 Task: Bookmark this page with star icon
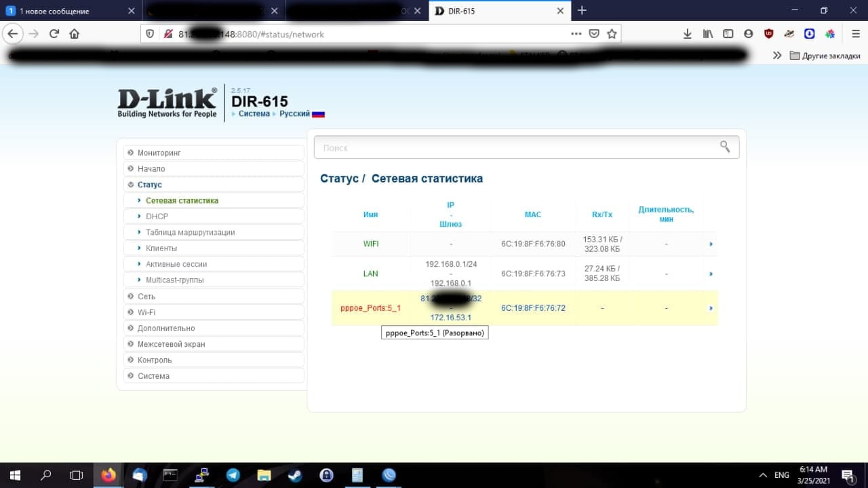click(x=612, y=34)
